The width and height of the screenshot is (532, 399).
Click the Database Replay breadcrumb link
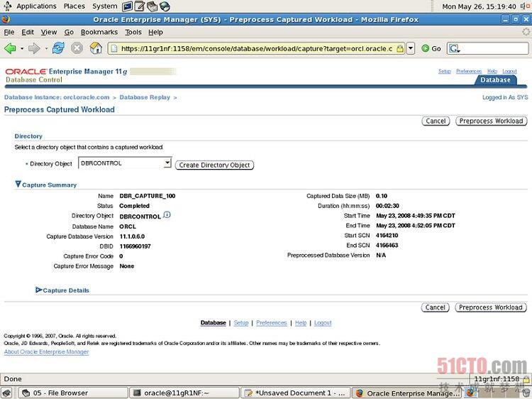[x=145, y=97]
